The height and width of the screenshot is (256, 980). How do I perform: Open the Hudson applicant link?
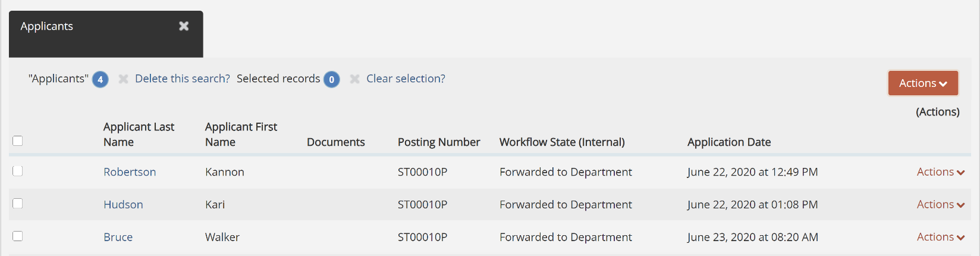[123, 205]
